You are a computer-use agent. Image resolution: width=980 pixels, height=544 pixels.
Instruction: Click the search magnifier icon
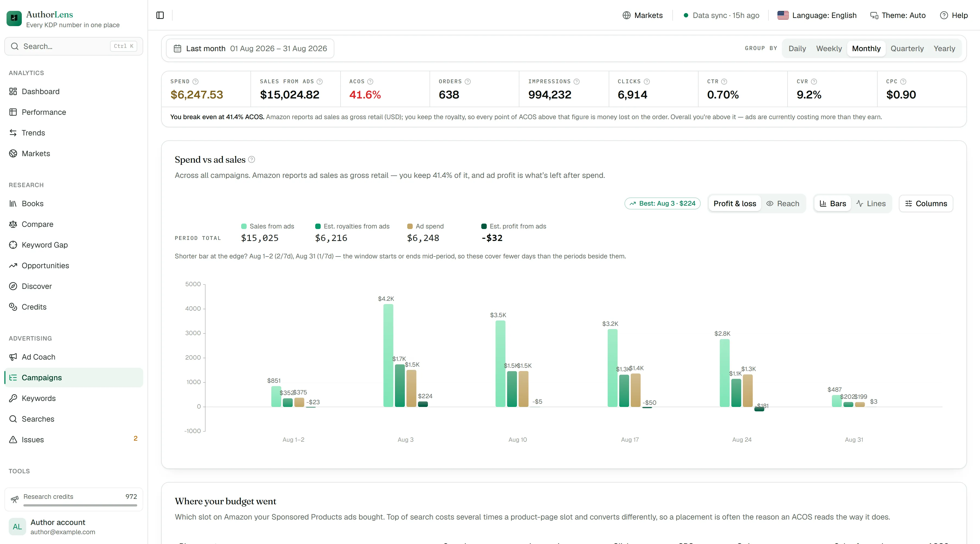tap(14, 46)
